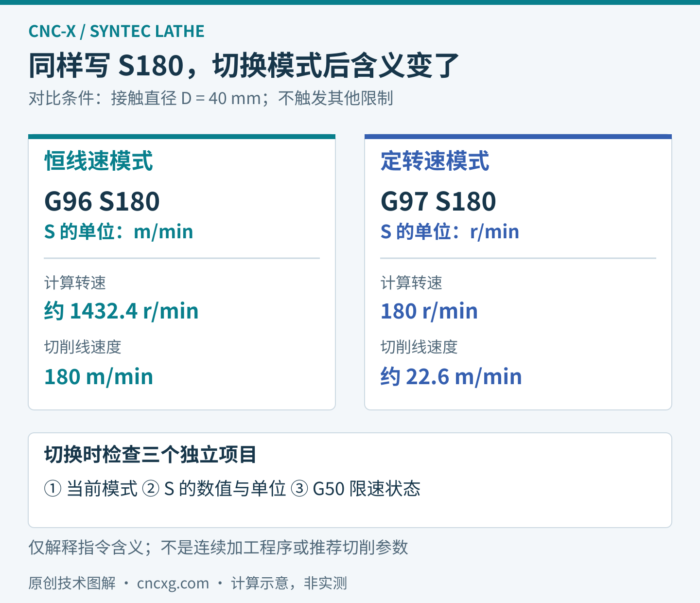Click the header text "CNC-X / SYNTEC LATHE"

(x=116, y=31)
